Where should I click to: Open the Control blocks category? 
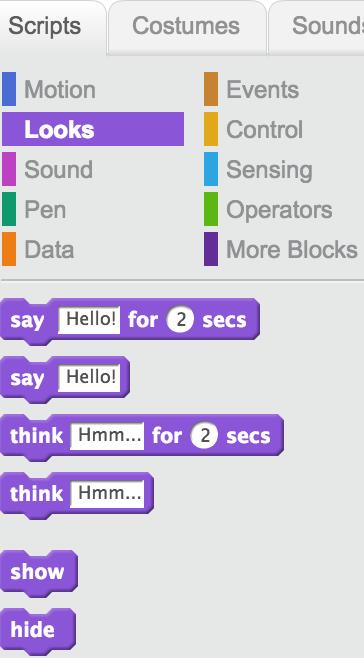264,129
